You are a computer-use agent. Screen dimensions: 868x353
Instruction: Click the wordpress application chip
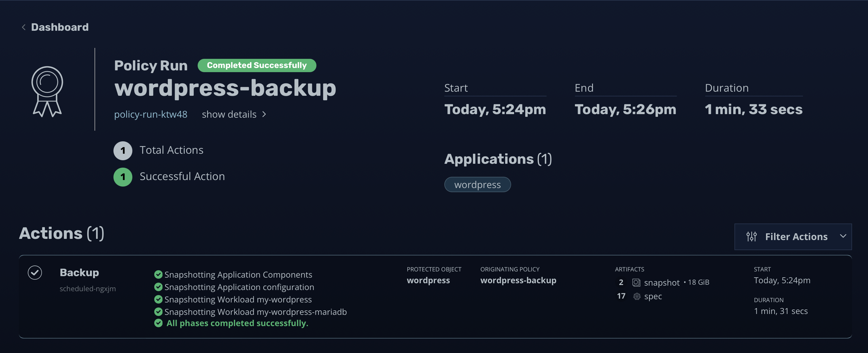click(477, 184)
